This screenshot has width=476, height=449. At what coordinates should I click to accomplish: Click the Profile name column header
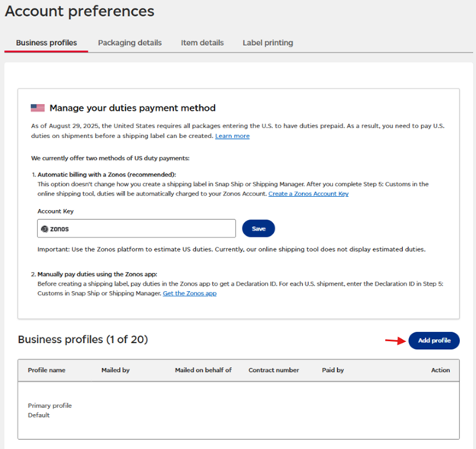coord(47,370)
